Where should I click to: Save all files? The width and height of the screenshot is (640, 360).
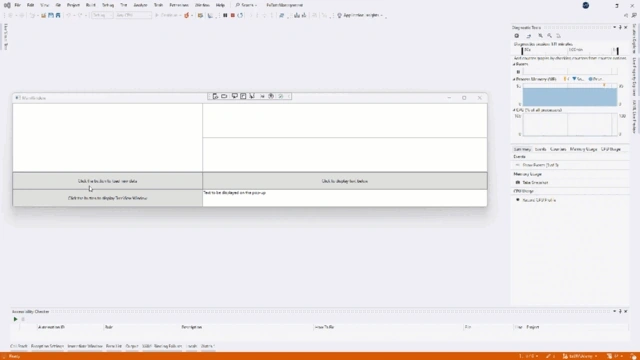coord(58,16)
